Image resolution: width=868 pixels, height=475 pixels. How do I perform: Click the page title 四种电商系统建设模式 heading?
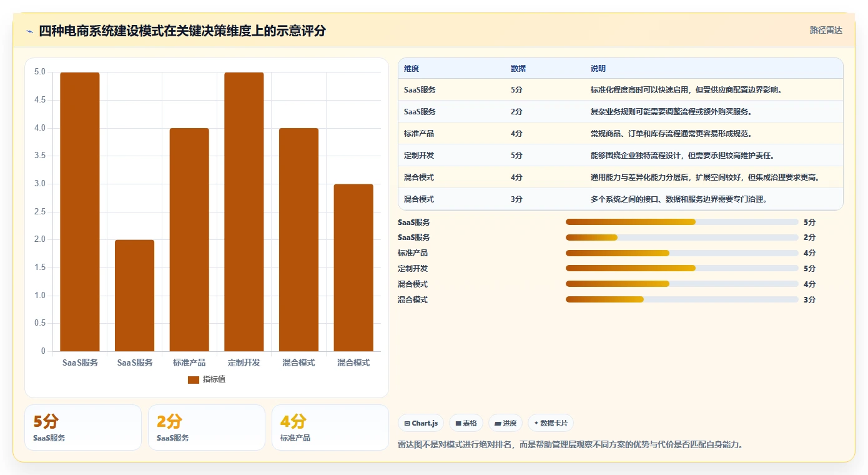[182, 31]
